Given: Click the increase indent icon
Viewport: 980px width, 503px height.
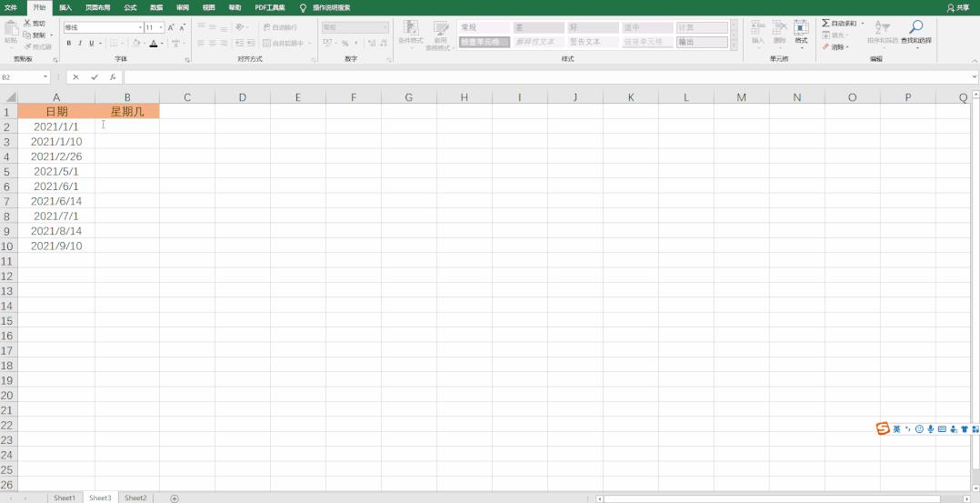Looking at the screenshot, I should 252,43.
